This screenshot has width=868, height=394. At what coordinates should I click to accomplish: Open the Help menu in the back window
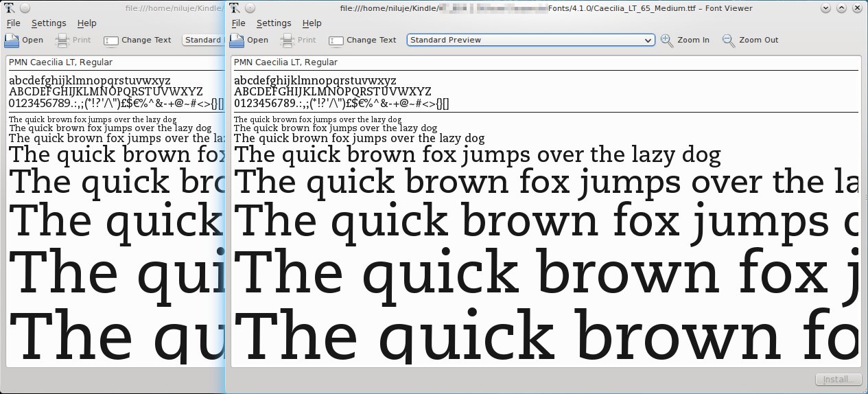tap(86, 23)
